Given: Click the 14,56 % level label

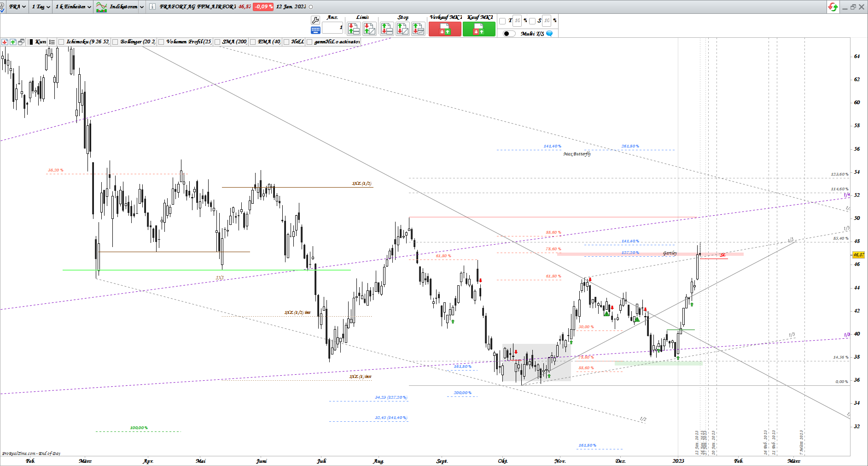Looking at the screenshot, I should click(x=841, y=357).
